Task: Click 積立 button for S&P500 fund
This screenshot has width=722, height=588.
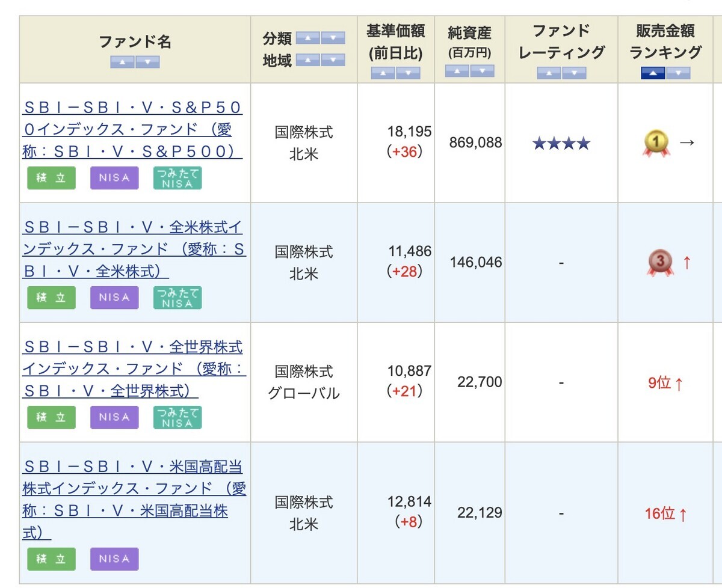Action: coord(52,178)
